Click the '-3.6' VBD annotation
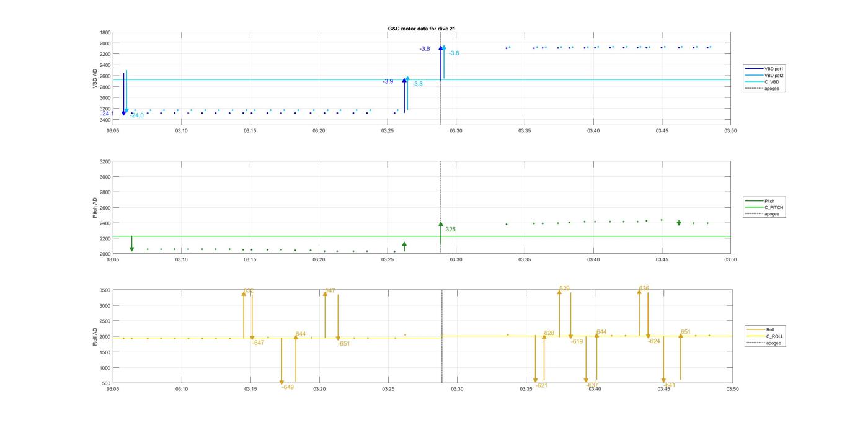The width and height of the screenshot is (868, 430). tap(454, 53)
